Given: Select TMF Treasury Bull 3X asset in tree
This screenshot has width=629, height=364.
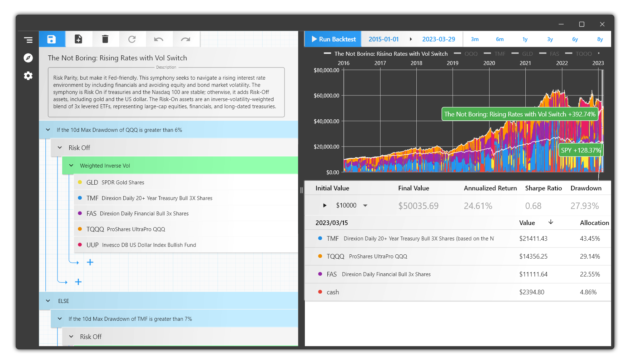Looking at the screenshot, I should point(186,198).
